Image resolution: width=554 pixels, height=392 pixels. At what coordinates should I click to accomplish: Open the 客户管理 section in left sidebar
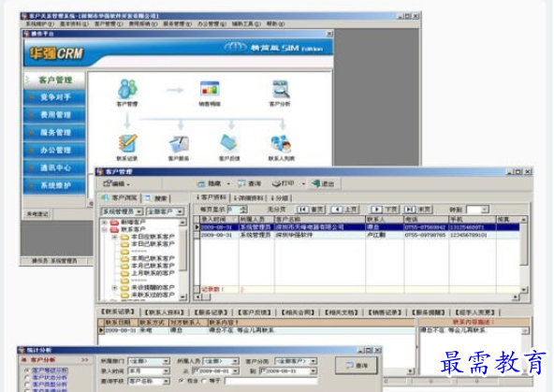point(54,80)
